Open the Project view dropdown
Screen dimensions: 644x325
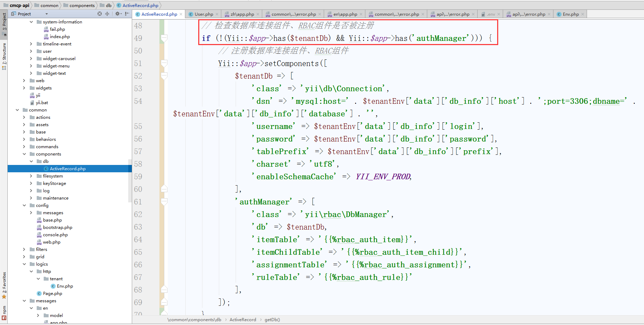tap(46, 14)
